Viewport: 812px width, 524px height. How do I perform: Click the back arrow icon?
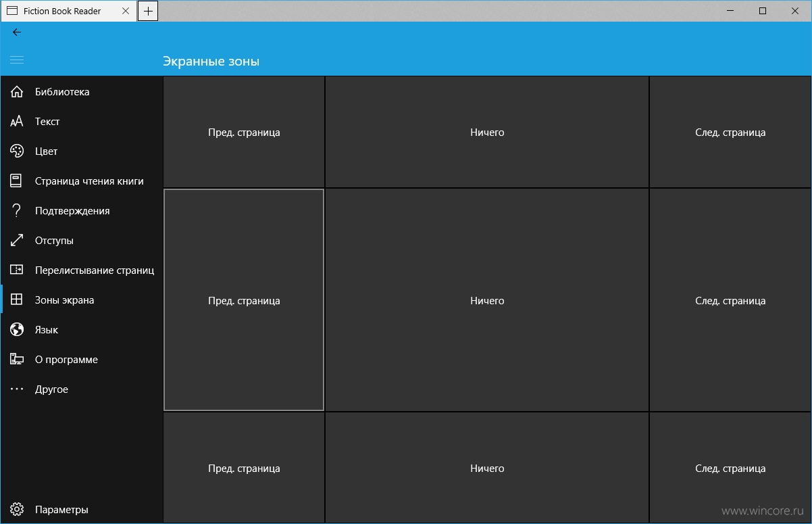point(17,32)
